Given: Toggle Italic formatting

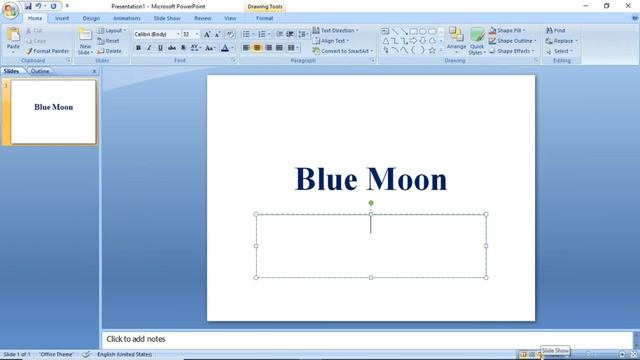Looking at the screenshot, I should tap(149, 48).
